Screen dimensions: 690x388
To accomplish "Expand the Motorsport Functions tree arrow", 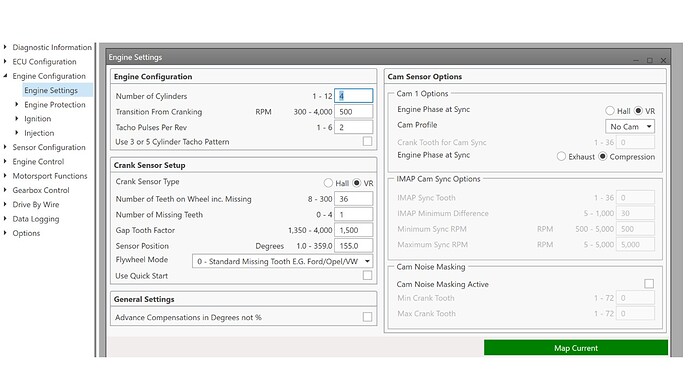I will click(x=5, y=176).
